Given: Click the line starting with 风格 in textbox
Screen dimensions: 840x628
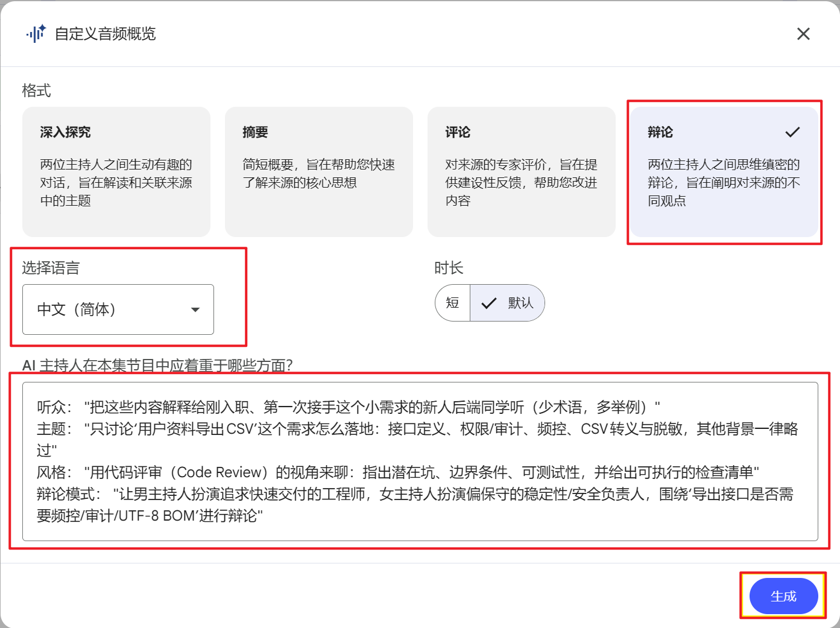Looking at the screenshot, I should (398, 472).
